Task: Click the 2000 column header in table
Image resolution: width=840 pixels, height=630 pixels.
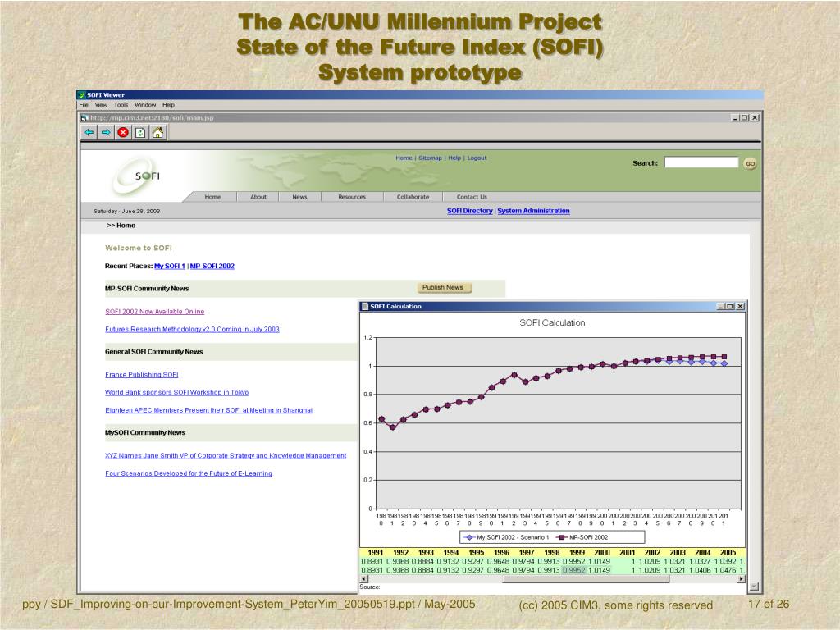Action: [x=602, y=553]
